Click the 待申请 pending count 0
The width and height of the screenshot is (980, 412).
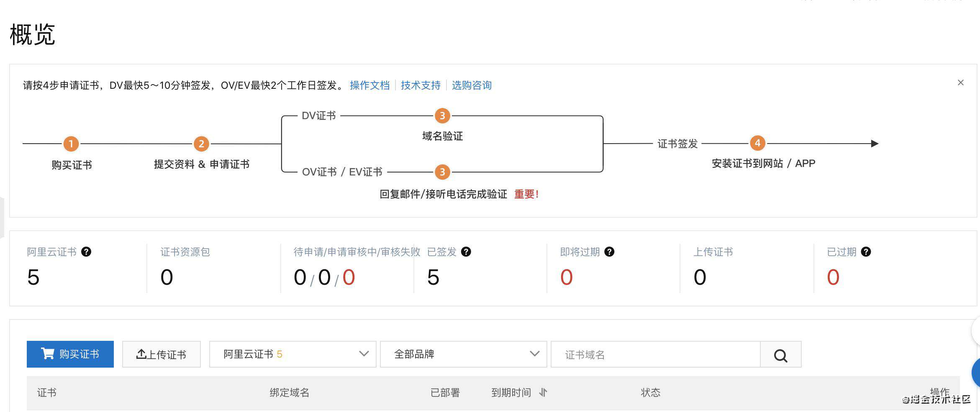[x=300, y=277]
